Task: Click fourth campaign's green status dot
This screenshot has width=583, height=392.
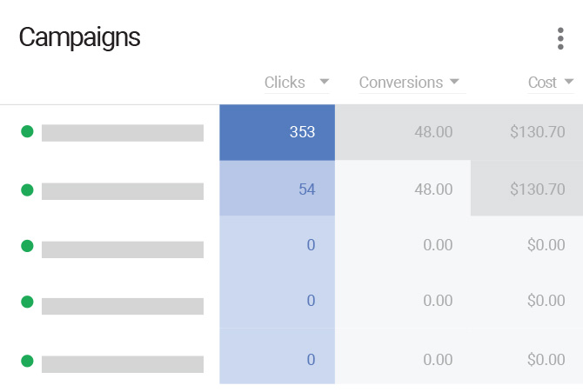Action: [27, 302]
